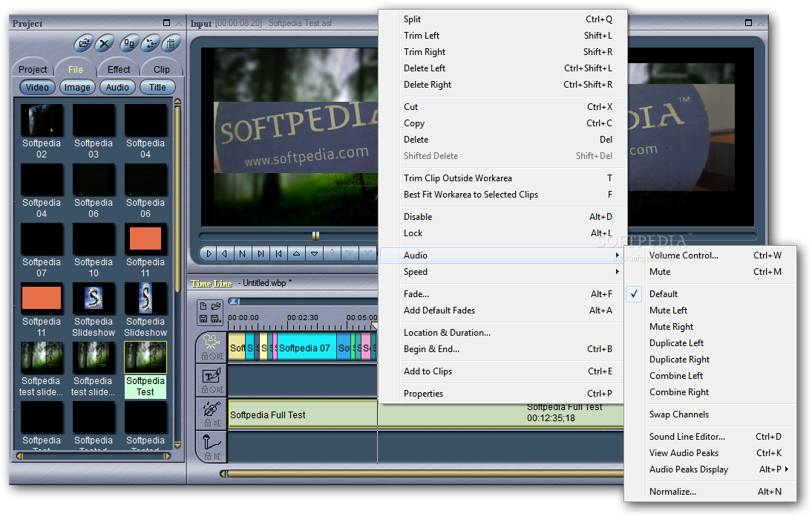Play the input clip forward
The image size is (812, 517).
coord(209,254)
